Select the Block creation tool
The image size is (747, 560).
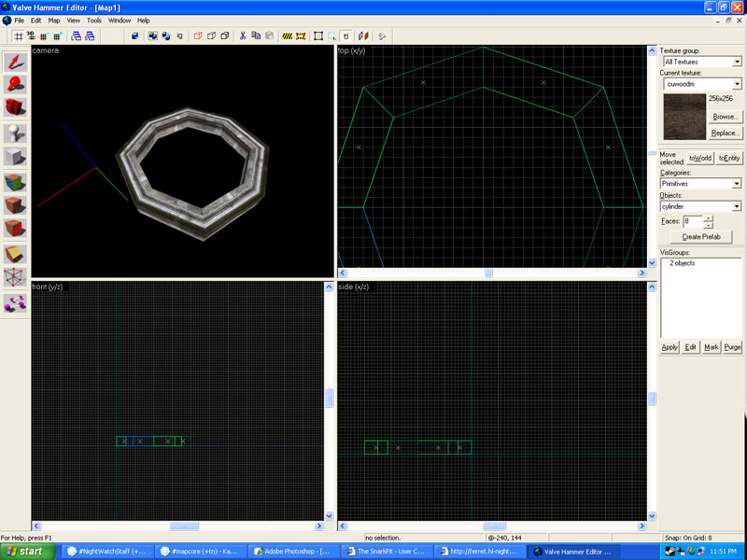(x=15, y=157)
